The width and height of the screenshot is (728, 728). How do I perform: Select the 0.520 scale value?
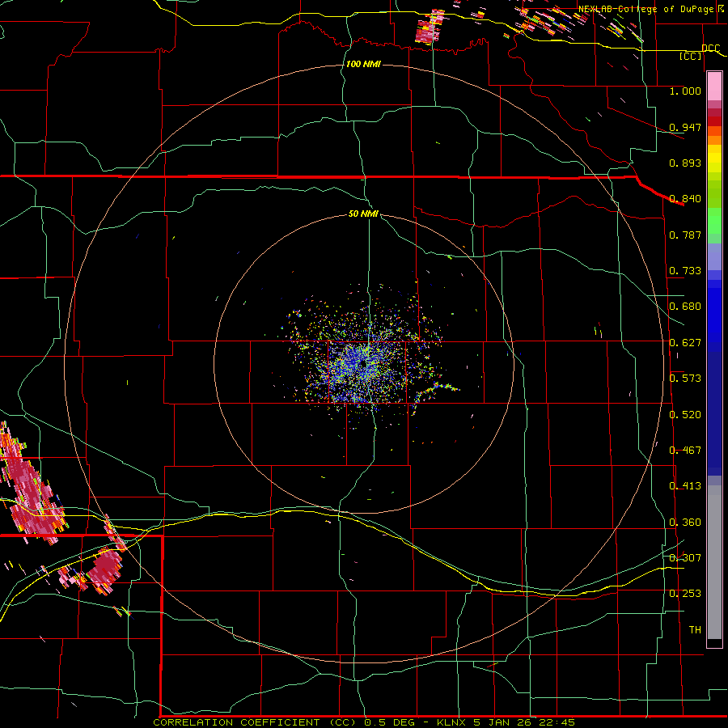685,415
